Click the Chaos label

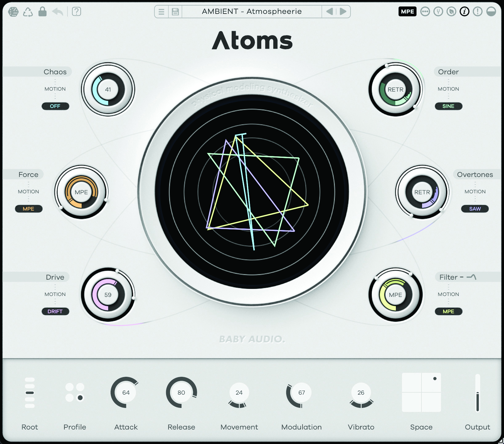55,72
